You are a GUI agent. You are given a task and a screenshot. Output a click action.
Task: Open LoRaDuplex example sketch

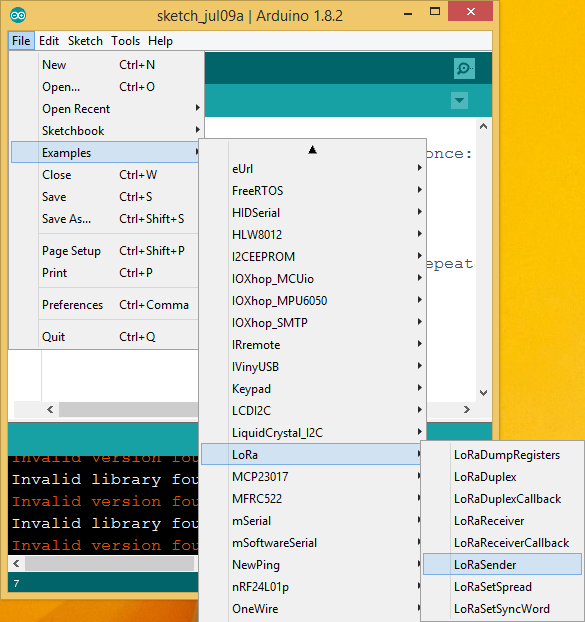point(503,476)
